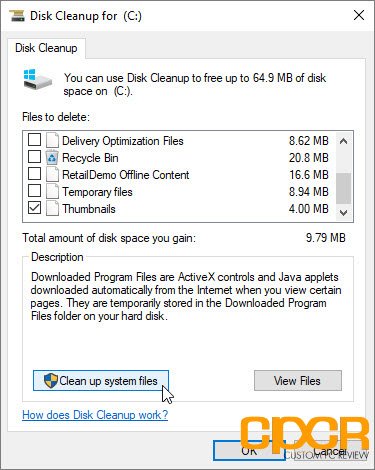The image size is (375, 470).
Task: Click the Recycle Bin icon in list
Action: coord(52,157)
